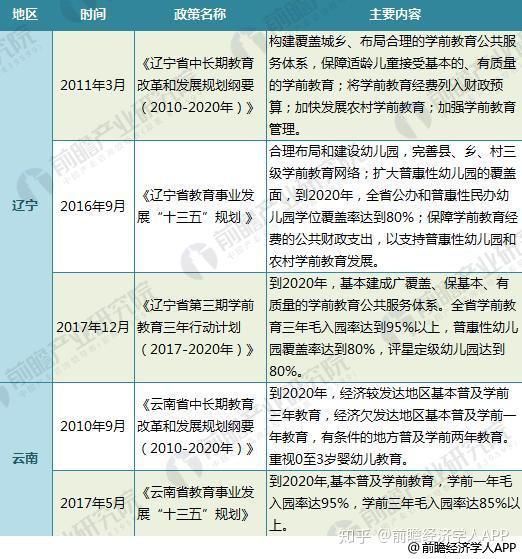Click the date cell 2016年9月
Image resolution: width=522 pixels, height=559 pixels.
93,206
